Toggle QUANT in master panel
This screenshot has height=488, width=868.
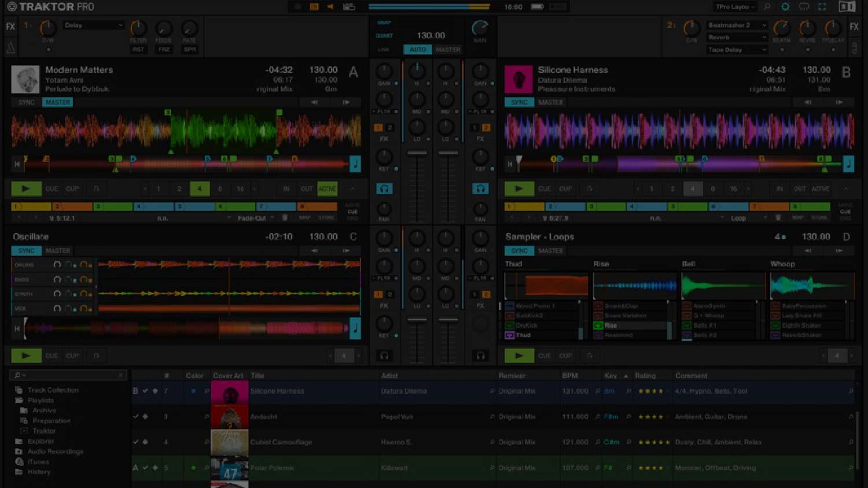[x=384, y=36]
